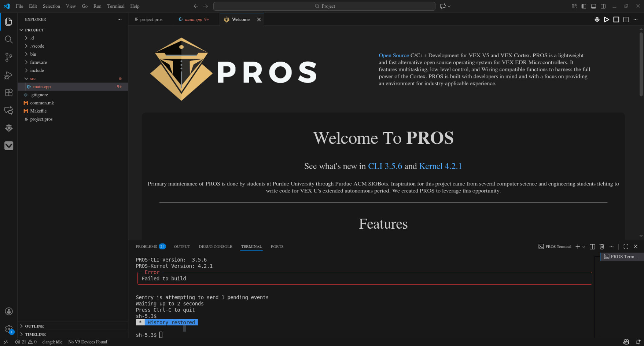Toggle the bottom panel visibility

tap(593, 6)
